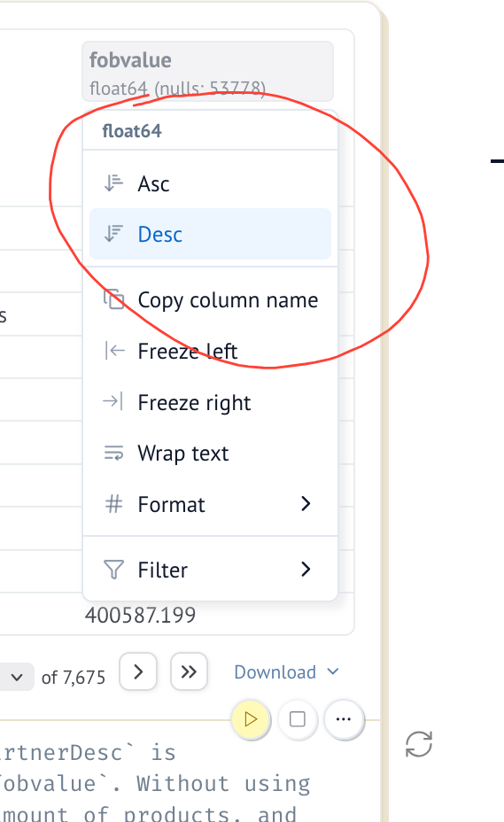Click the descending sort arrow icon

click(113, 234)
